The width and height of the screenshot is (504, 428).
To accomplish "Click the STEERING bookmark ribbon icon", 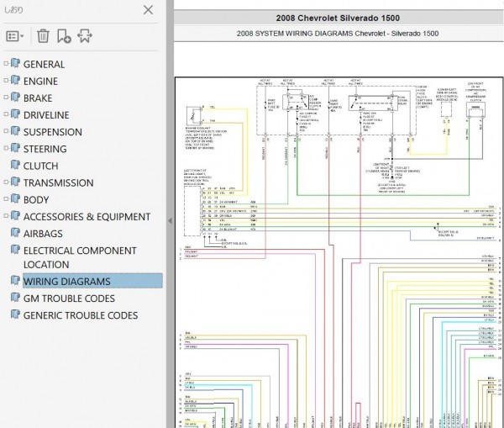I will click(x=15, y=147).
